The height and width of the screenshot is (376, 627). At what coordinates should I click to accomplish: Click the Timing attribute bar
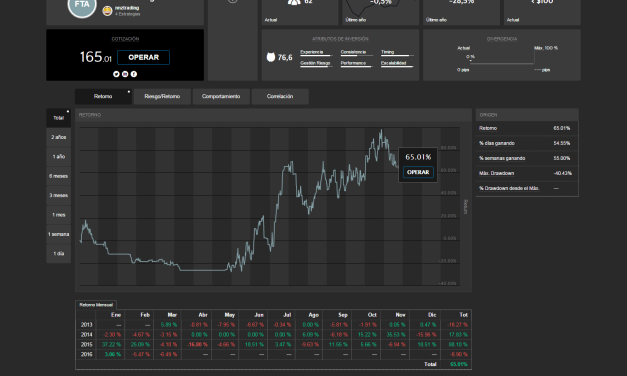pos(397,55)
